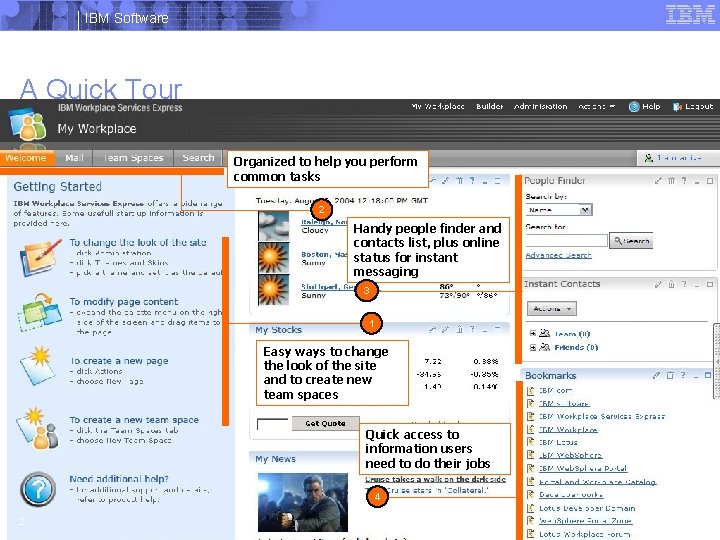The image size is (720, 540).
Task: Click the Instant Contacts trash icon
Action: [x=671, y=284]
